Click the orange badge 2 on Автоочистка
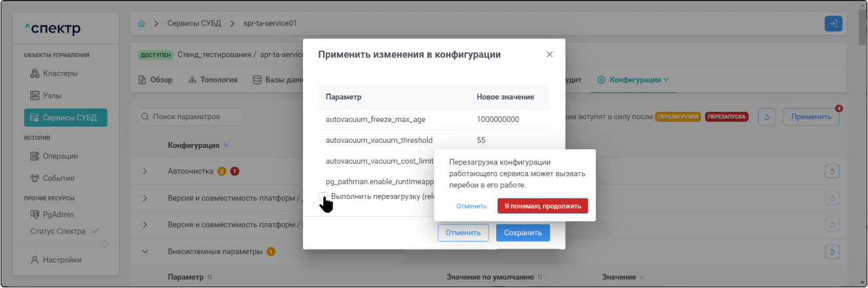 tap(222, 171)
